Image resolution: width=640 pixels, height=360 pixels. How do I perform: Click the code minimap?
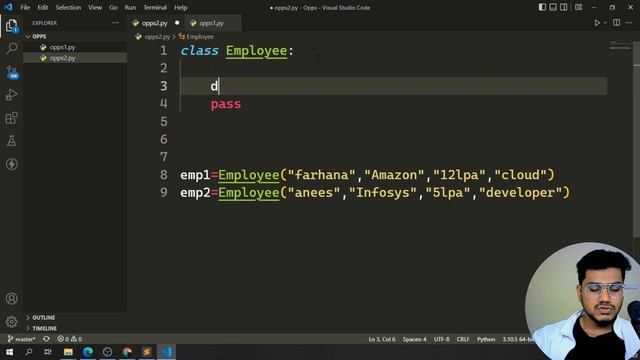pos(620,45)
